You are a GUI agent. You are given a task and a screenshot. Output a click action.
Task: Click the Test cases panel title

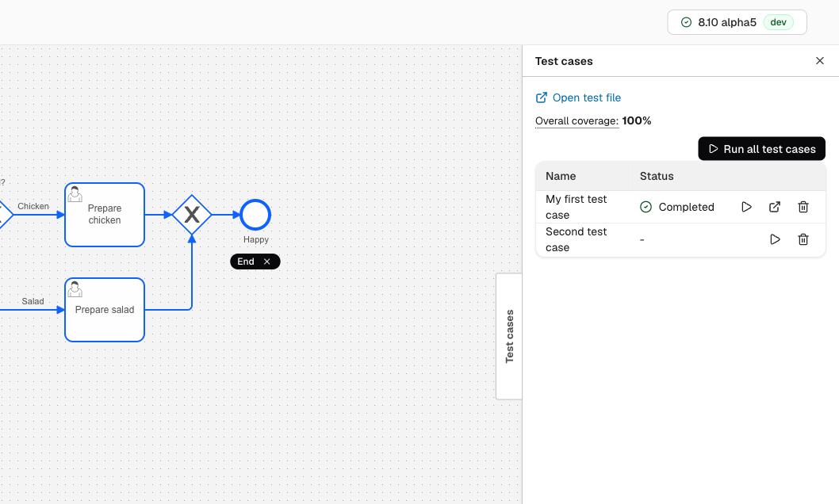click(564, 61)
